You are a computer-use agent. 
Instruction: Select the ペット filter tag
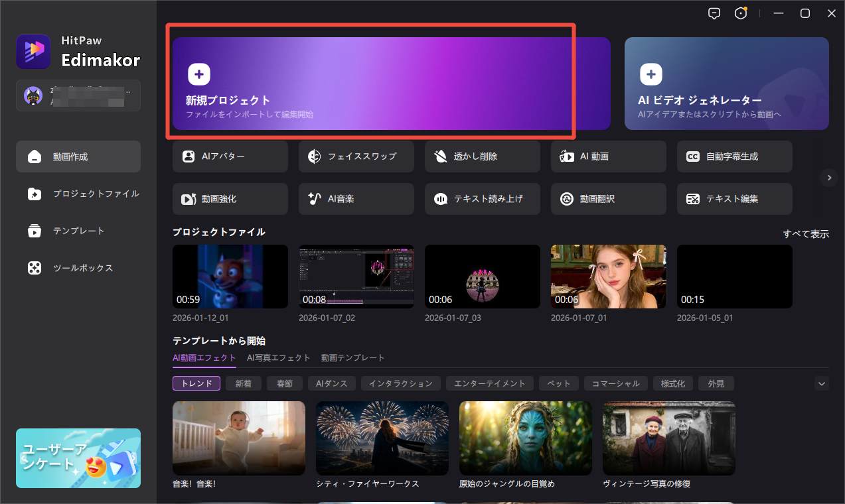click(x=558, y=383)
